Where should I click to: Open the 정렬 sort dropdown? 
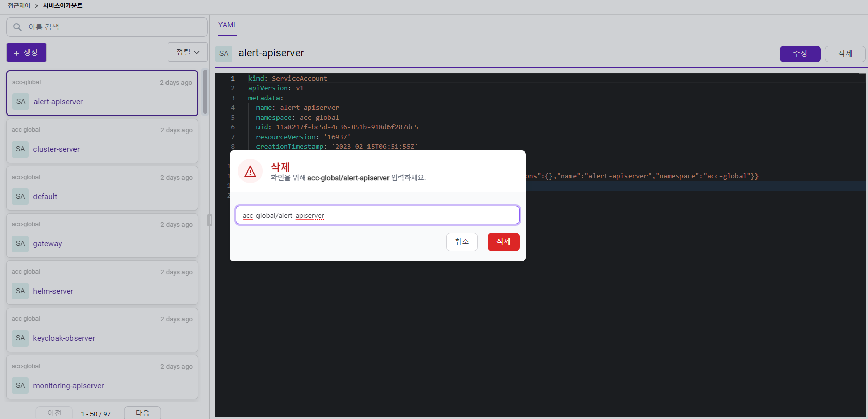point(188,52)
